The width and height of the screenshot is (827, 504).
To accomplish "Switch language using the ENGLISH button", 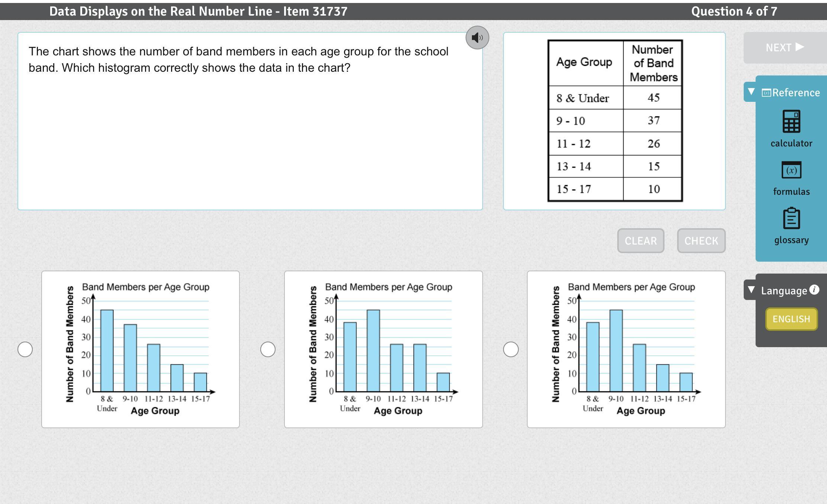I will pyautogui.click(x=791, y=319).
